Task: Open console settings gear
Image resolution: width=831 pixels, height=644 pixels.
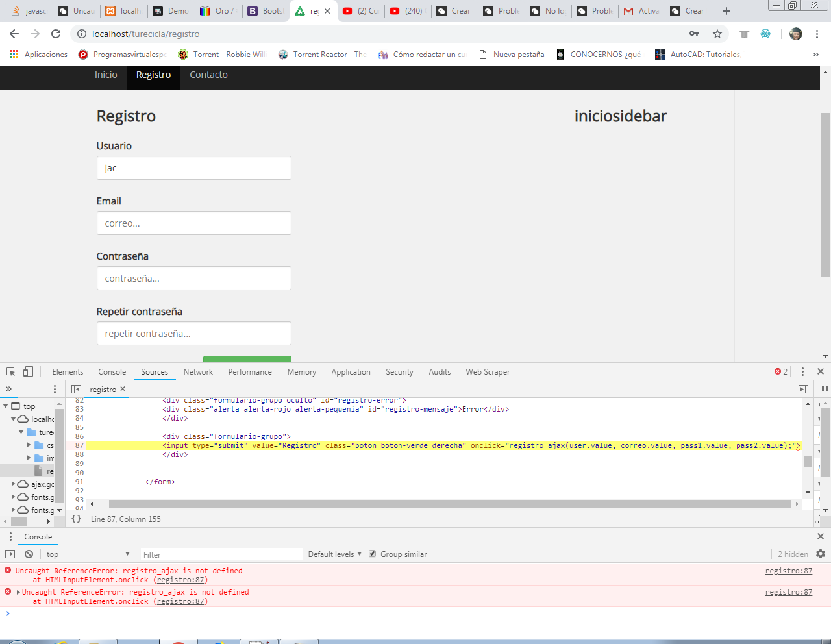Action: click(821, 554)
